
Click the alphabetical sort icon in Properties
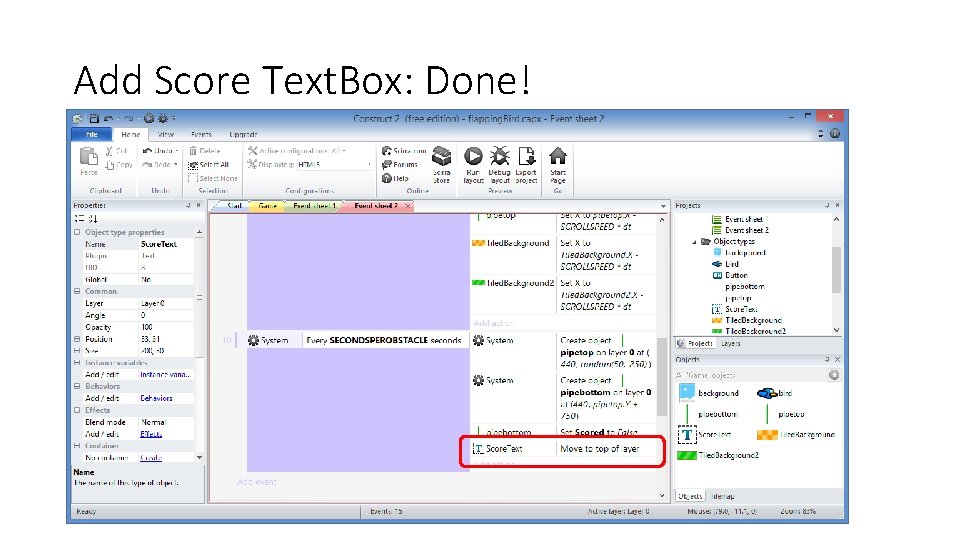tap(92, 219)
